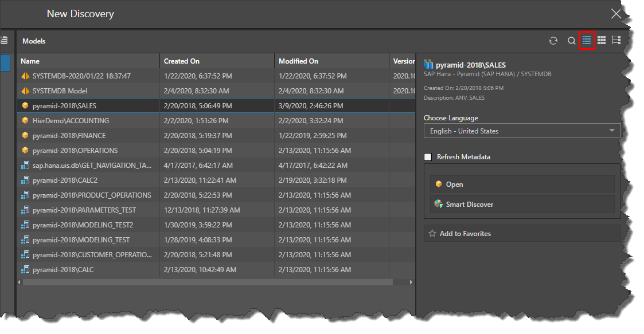Close the New Discovery dialog
This screenshot has width=644, height=334.
pos(616,14)
